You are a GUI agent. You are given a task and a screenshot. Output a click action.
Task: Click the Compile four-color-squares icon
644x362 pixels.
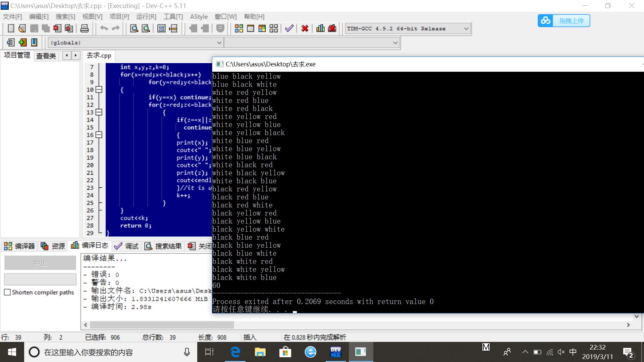239,28
